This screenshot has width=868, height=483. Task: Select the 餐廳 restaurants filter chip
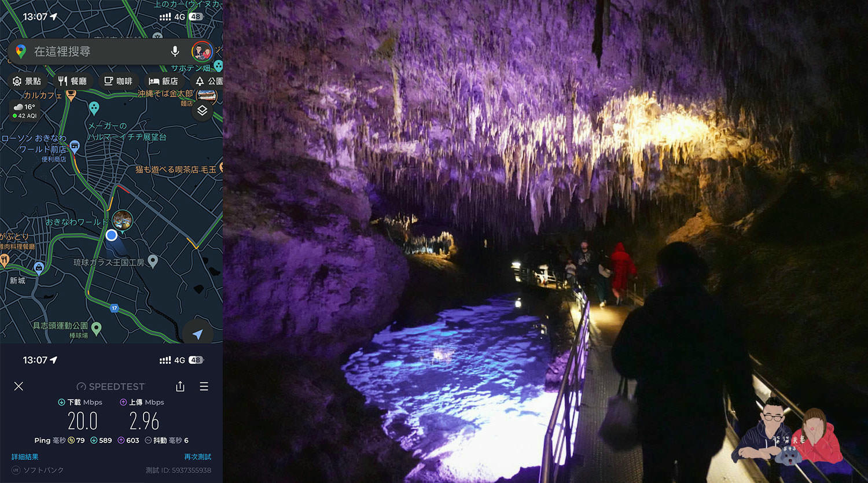[x=72, y=81]
